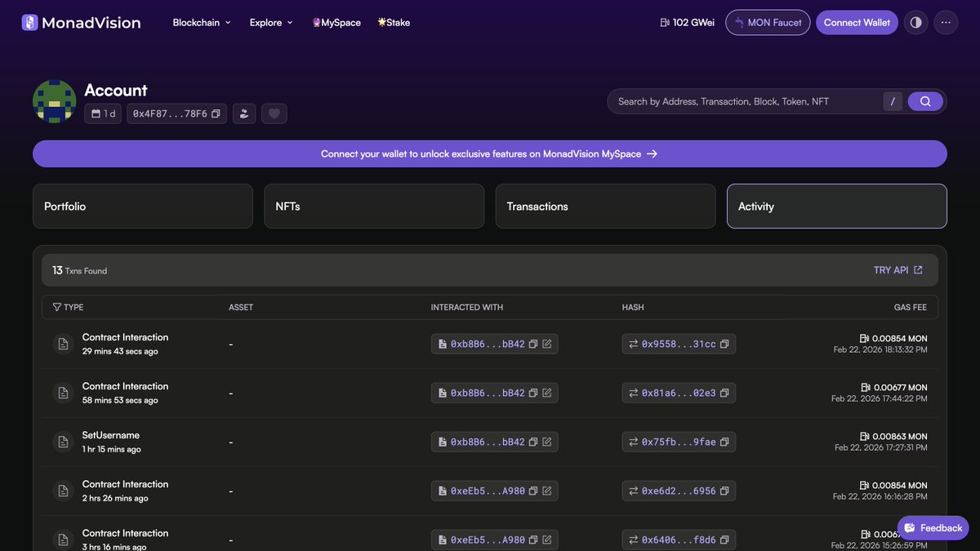Open transaction hash 0x75fb...9fae
The height and width of the screenshot is (551, 980).
pyautogui.click(x=679, y=442)
